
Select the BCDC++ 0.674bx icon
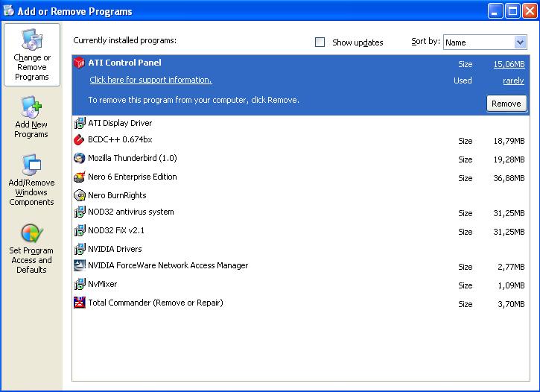[80, 140]
